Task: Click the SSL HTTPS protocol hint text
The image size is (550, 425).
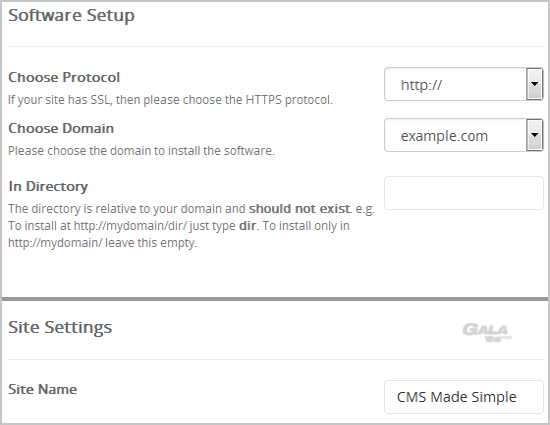Action: point(170,100)
